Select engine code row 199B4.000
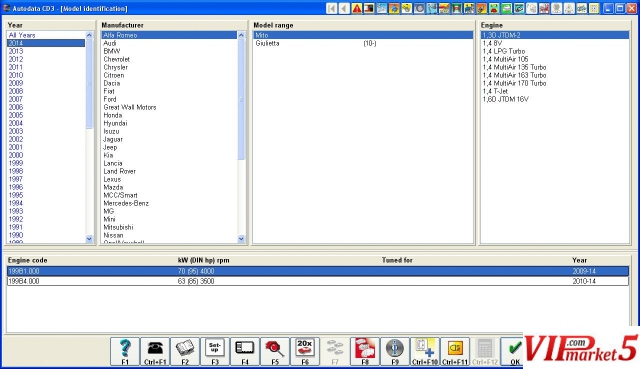This screenshot has width=640, height=369. 318,281
